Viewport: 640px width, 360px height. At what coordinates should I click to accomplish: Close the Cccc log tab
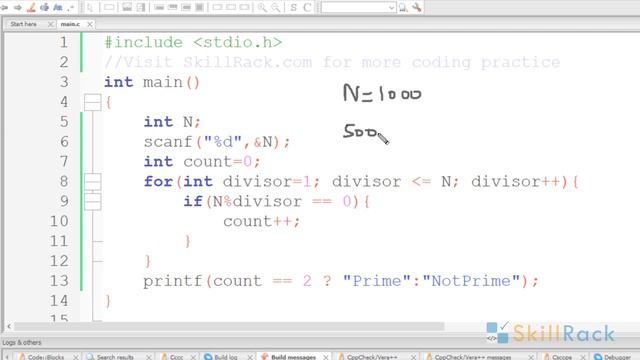click(193, 357)
